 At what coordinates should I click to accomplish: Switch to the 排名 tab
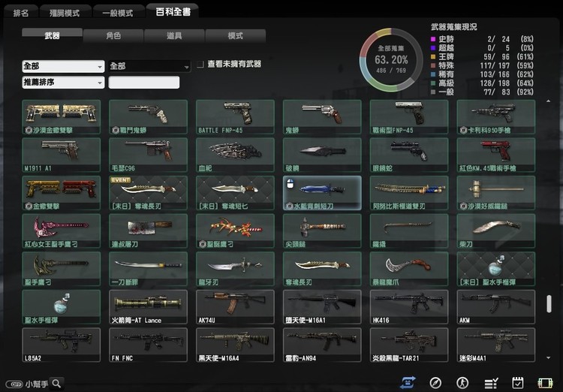(21, 13)
